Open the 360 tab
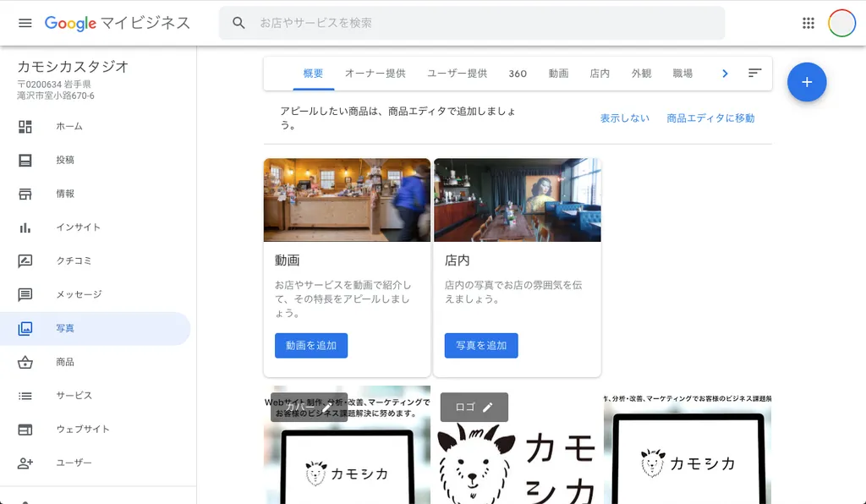This screenshot has height=504, width=866. pyautogui.click(x=518, y=74)
